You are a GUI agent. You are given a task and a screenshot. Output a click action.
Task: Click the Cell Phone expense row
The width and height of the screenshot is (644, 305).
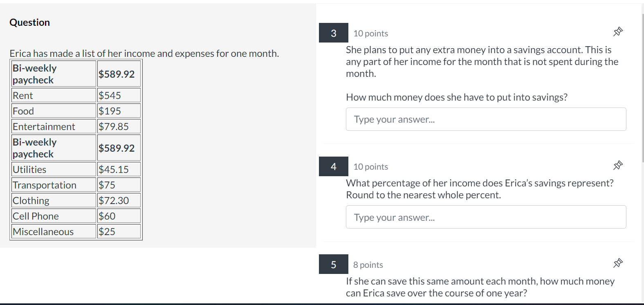[x=53, y=215]
